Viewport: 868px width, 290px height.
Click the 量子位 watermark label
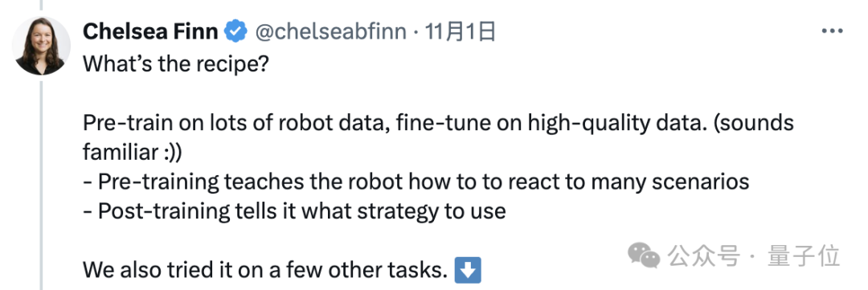[x=803, y=257]
